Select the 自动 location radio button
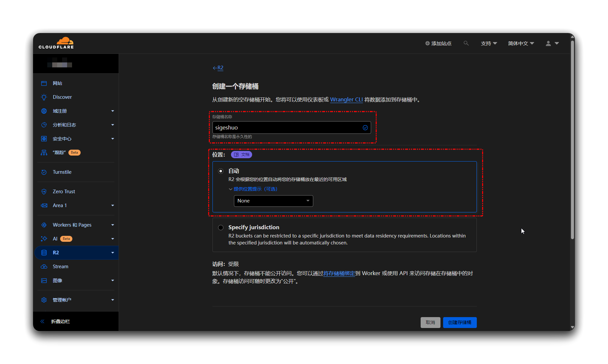Viewport: 608px width, 364px height. click(221, 171)
